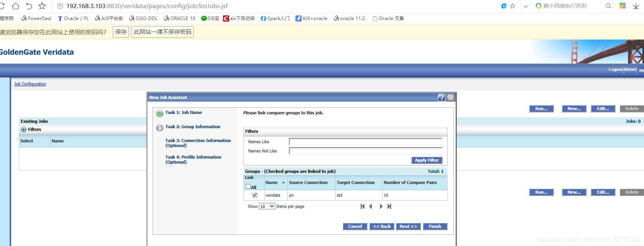Open oracle 11.2. bookmark
Image resolution: width=644 pixels, height=246 pixels.
coord(350,18)
